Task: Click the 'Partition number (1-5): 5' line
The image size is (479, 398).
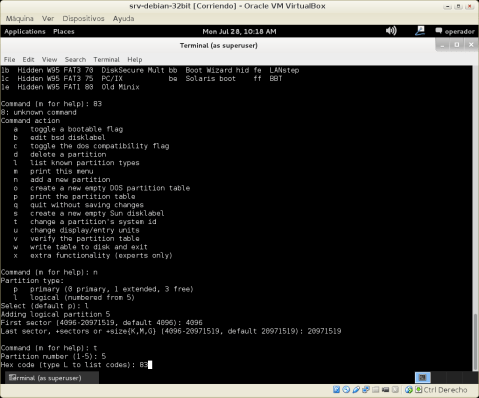Action: (53, 356)
